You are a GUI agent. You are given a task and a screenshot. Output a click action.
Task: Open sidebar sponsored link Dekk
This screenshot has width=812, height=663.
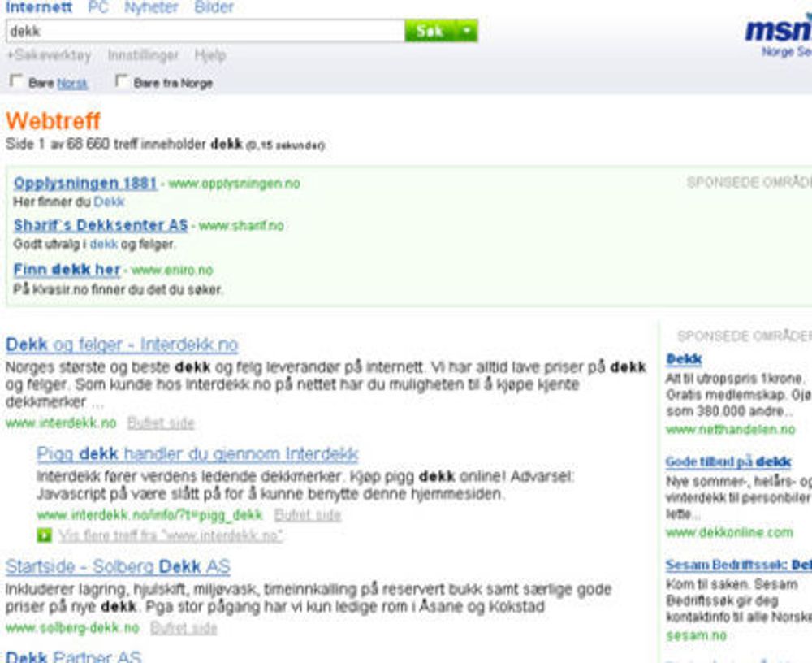tap(684, 358)
